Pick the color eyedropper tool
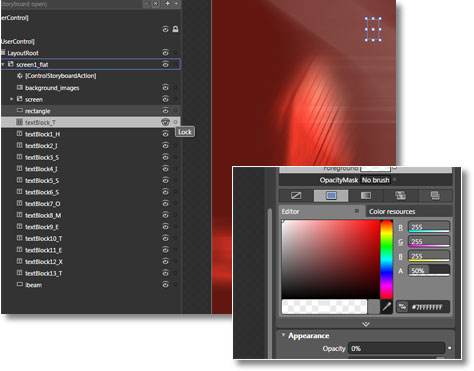Image resolution: width=474 pixels, height=371 pixels. (x=386, y=306)
